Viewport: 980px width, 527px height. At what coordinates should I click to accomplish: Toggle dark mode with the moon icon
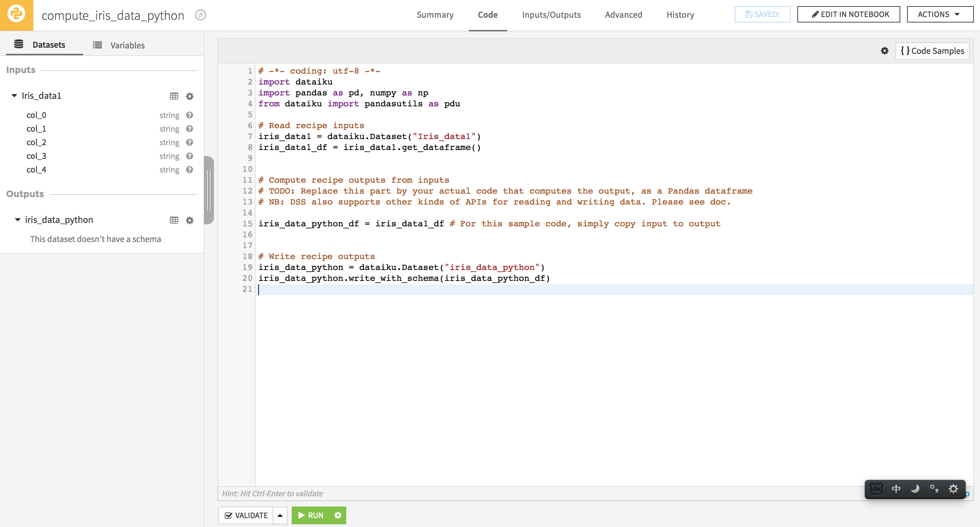tap(916, 489)
